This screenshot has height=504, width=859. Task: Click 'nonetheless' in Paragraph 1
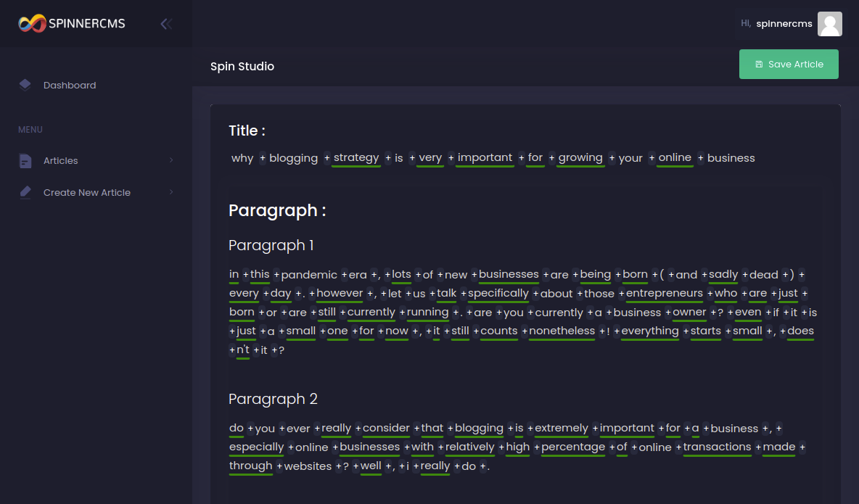(x=562, y=331)
